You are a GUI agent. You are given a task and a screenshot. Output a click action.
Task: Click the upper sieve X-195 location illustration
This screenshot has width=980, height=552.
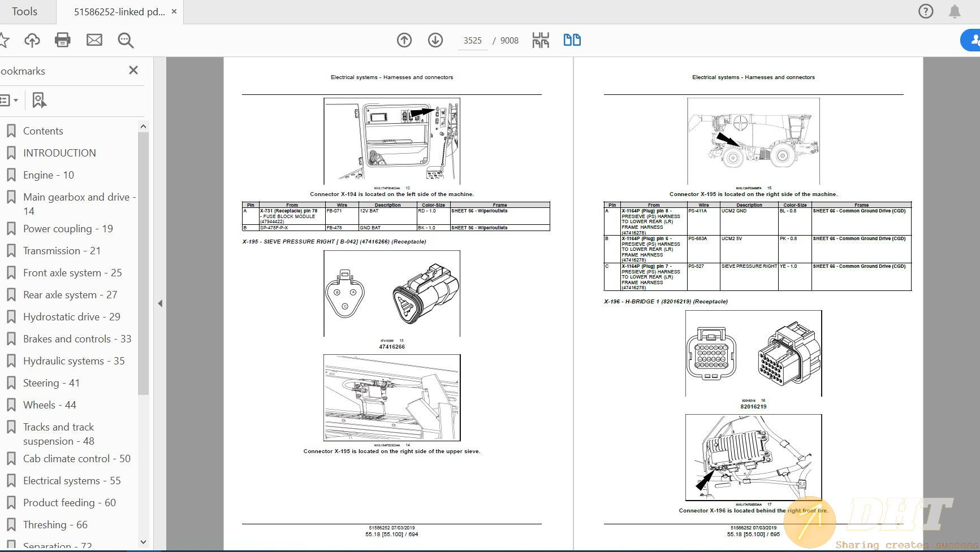(x=392, y=398)
